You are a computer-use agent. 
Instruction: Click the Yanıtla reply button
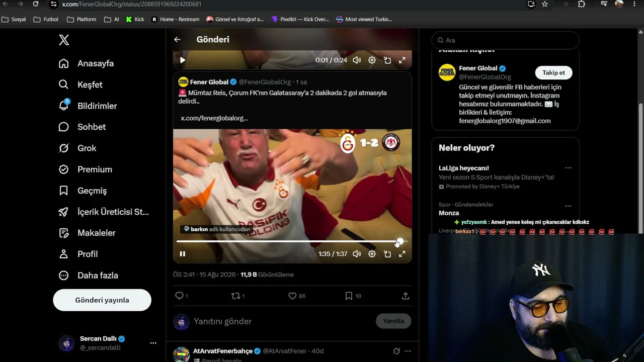[393, 321]
